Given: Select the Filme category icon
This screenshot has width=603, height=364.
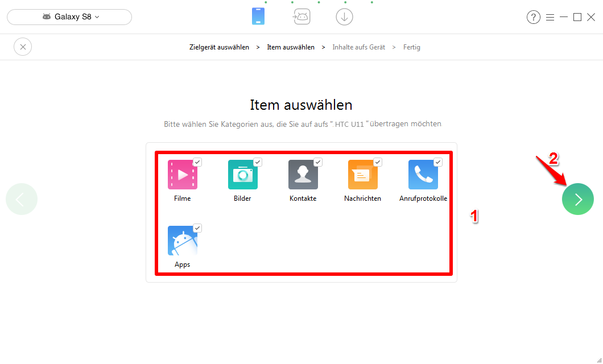Looking at the screenshot, I should (x=182, y=175).
